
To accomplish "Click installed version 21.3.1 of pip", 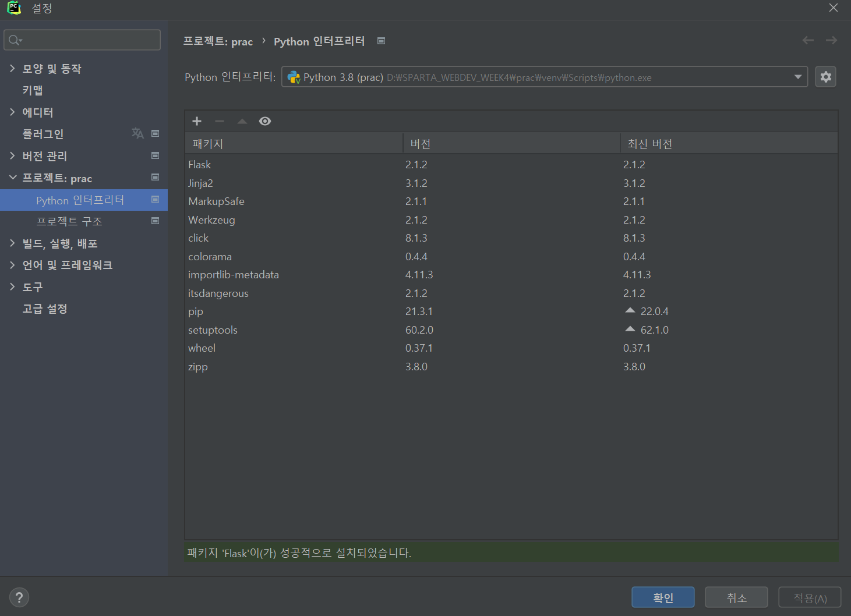I will [419, 311].
